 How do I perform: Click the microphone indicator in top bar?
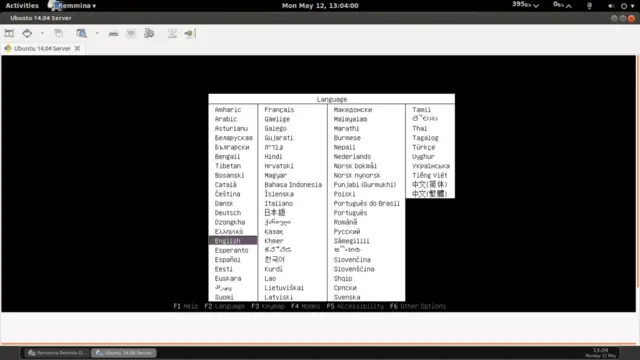coord(589,6)
